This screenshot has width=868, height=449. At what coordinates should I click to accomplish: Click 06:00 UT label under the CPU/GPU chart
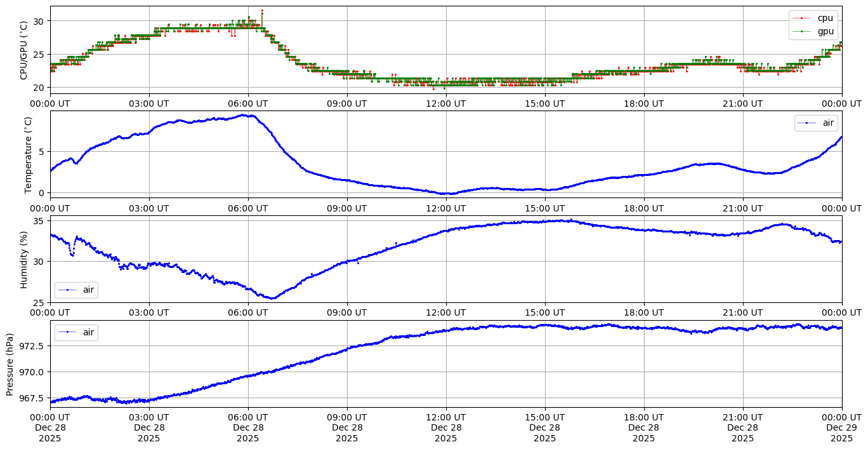[x=248, y=104]
